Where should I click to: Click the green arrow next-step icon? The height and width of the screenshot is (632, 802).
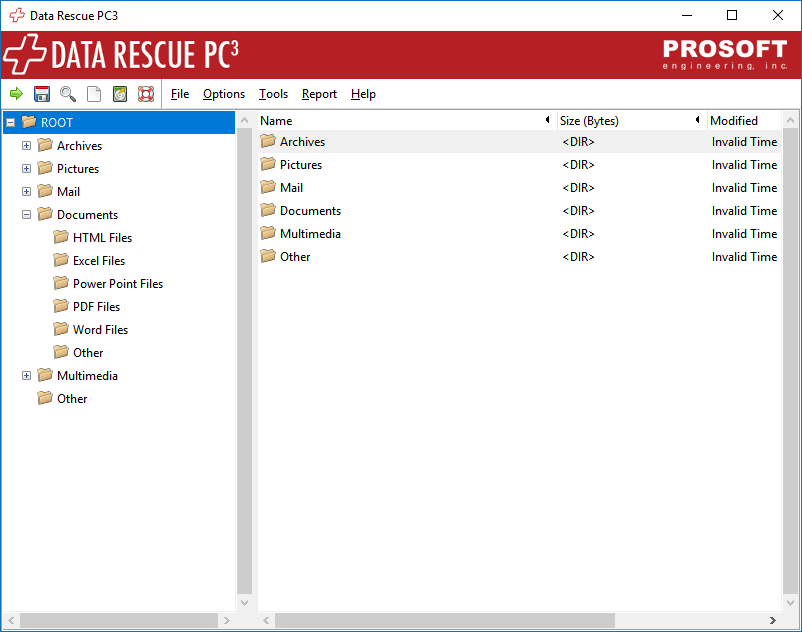16,94
